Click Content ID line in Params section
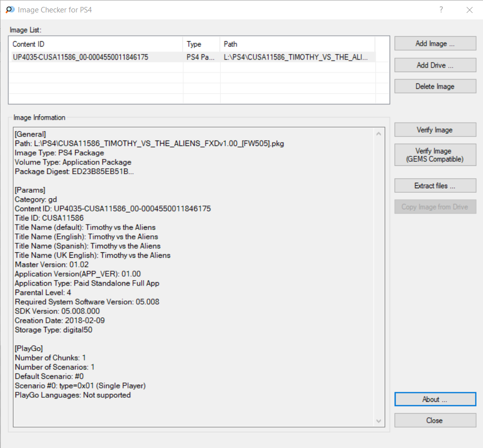 point(113,209)
